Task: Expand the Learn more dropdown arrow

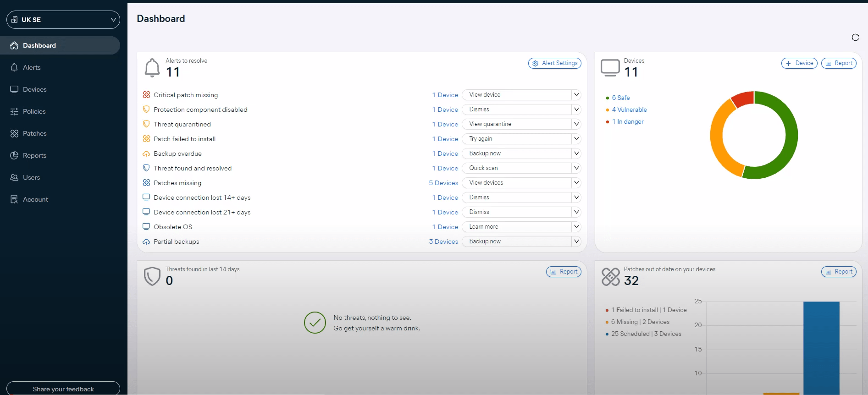Action: (x=576, y=227)
